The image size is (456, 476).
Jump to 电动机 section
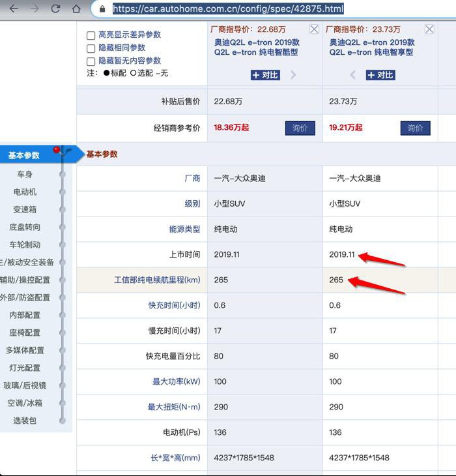25,192
